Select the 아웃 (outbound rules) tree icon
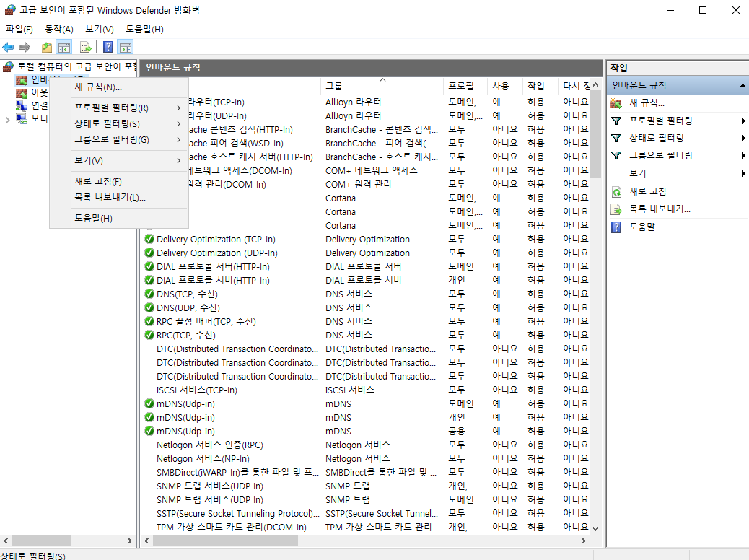Screen dimensions: 749x560 click(x=22, y=92)
